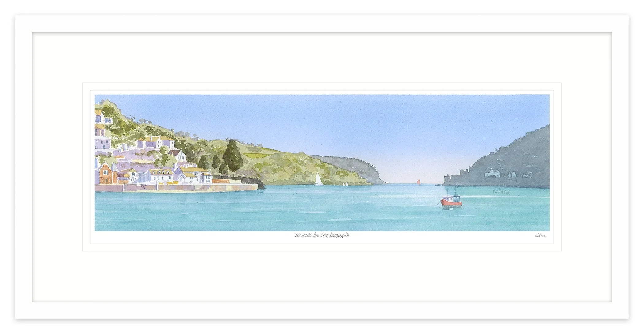Click the 'Towards the Sea, Dartmouth' caption
This screenshot has width=644, height=334.
(x=321, y=236)
